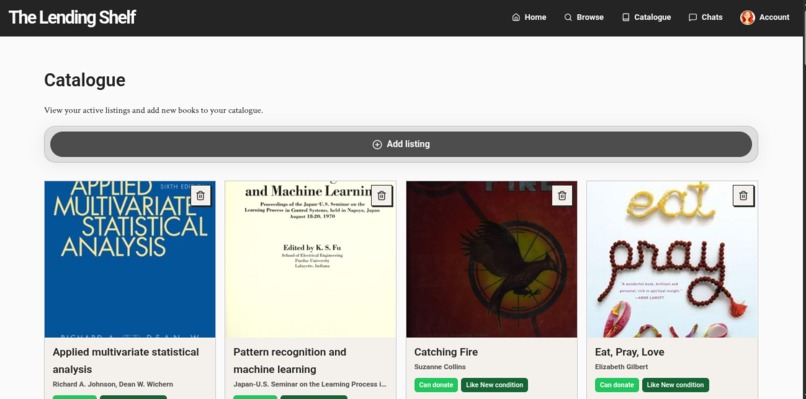The image size is (806, 399).
Task: Go to Home in navigation bar
Action: (x=529, y=17)
